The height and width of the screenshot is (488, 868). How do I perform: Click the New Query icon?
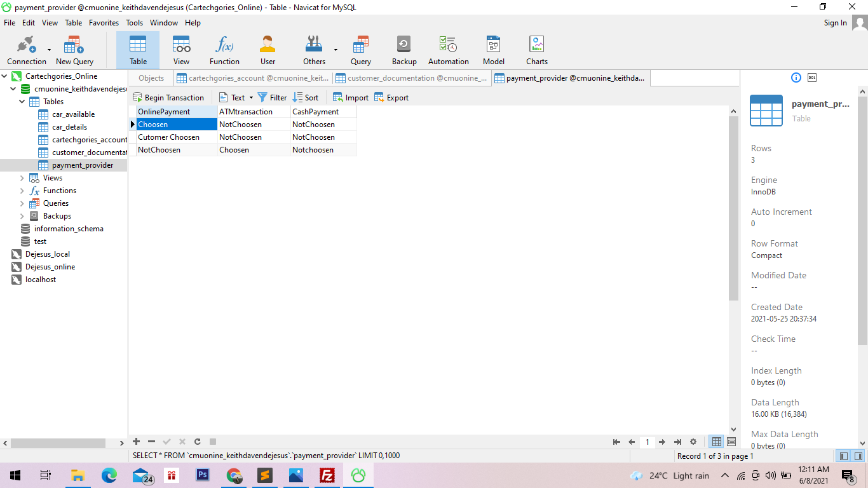pyautogui.click(x=74, y=50)
